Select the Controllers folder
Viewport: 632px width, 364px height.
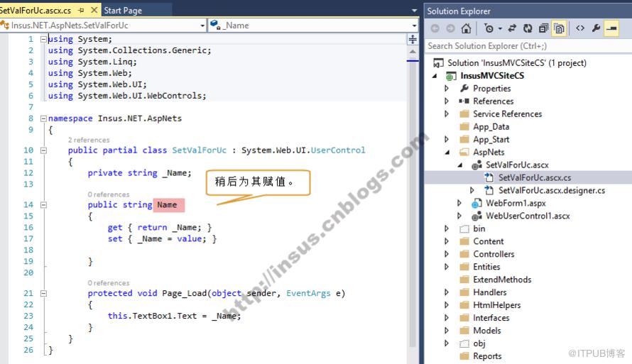coord(494,254)
